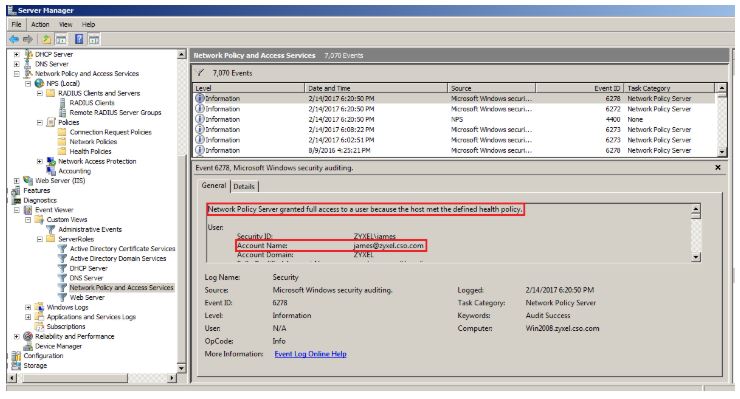Click the Diagnostics node in the tree

click(40, 200)
